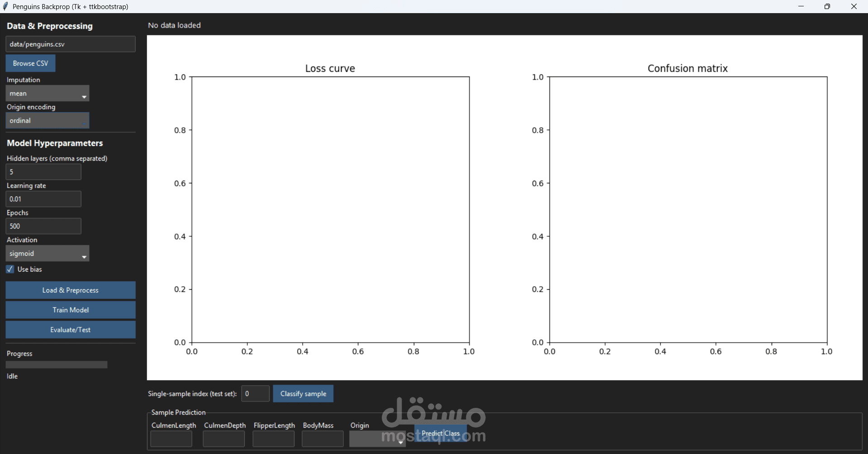Focus the CulmenLength input field

(171, 439)
